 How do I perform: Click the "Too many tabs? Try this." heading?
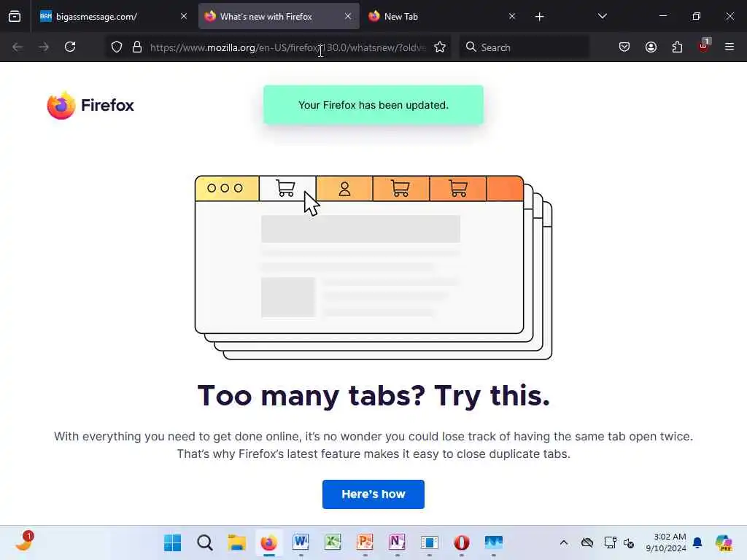tap(373, 395)
